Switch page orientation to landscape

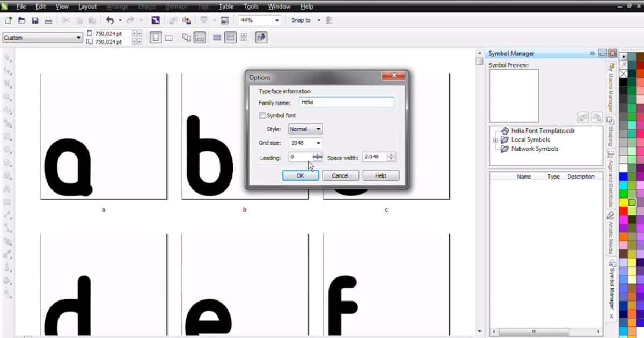(168, 38)
